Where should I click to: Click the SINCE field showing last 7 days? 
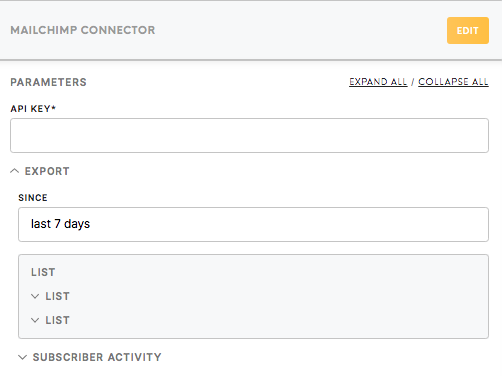(x=253, y=224)
